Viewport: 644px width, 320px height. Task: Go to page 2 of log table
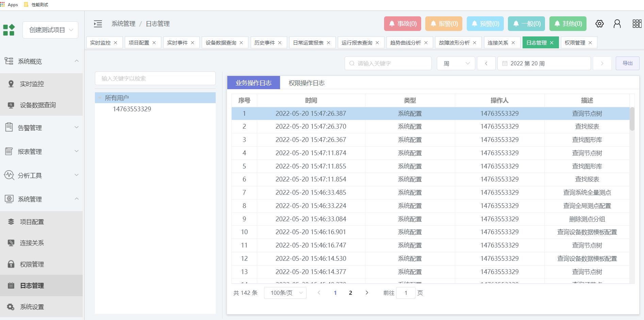click(x=350, y=293)
